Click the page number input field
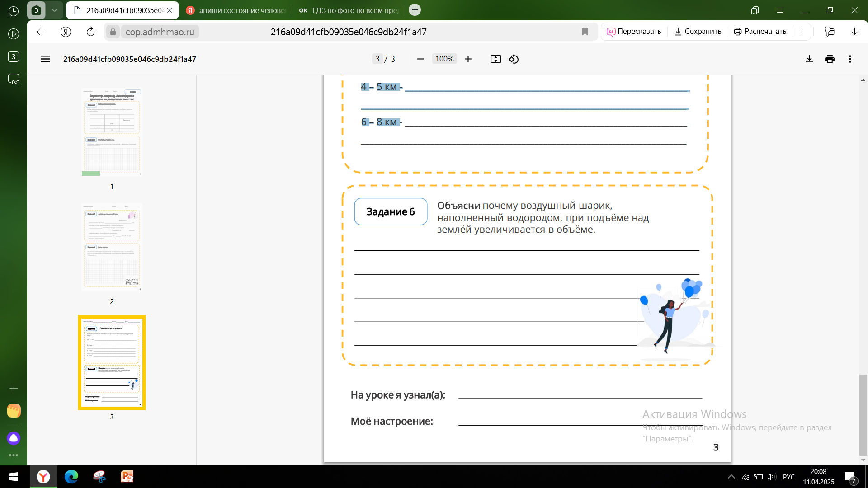 377,59
